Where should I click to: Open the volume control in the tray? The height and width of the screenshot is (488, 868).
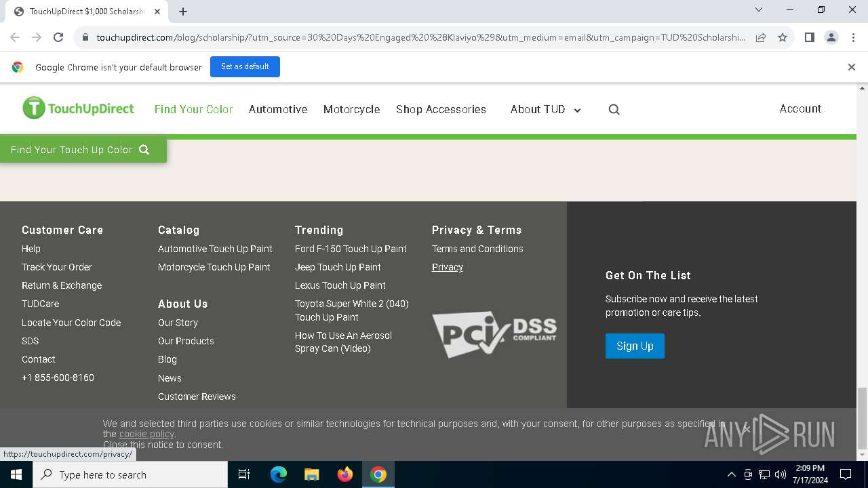click(x=781, y=474)
